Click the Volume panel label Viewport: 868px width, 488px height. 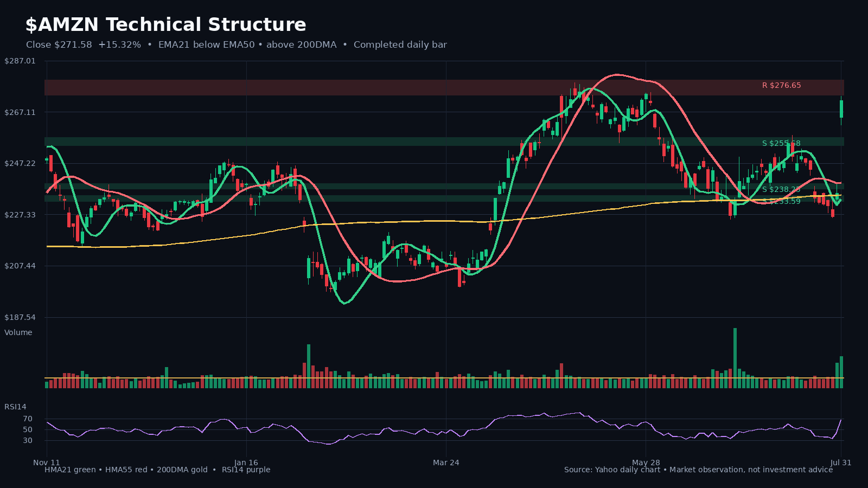[x=18, y=332]
